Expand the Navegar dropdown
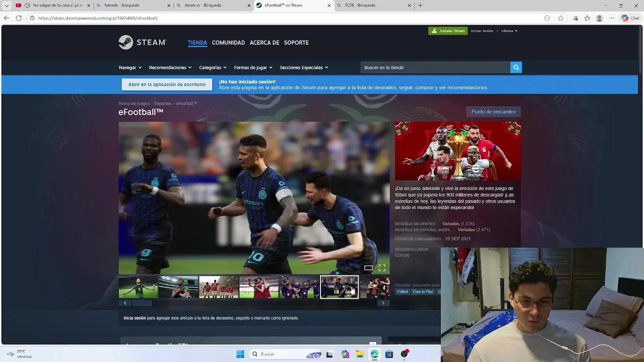 point(130,67)
